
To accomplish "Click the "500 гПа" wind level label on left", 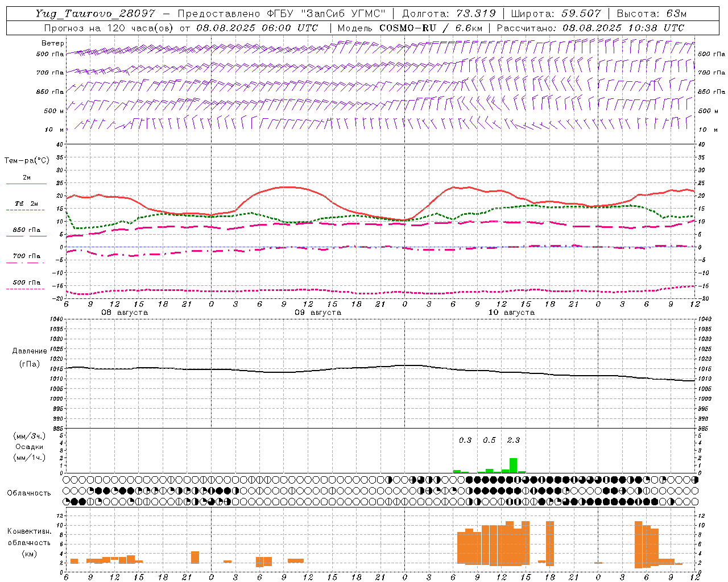I will (50, 54).
